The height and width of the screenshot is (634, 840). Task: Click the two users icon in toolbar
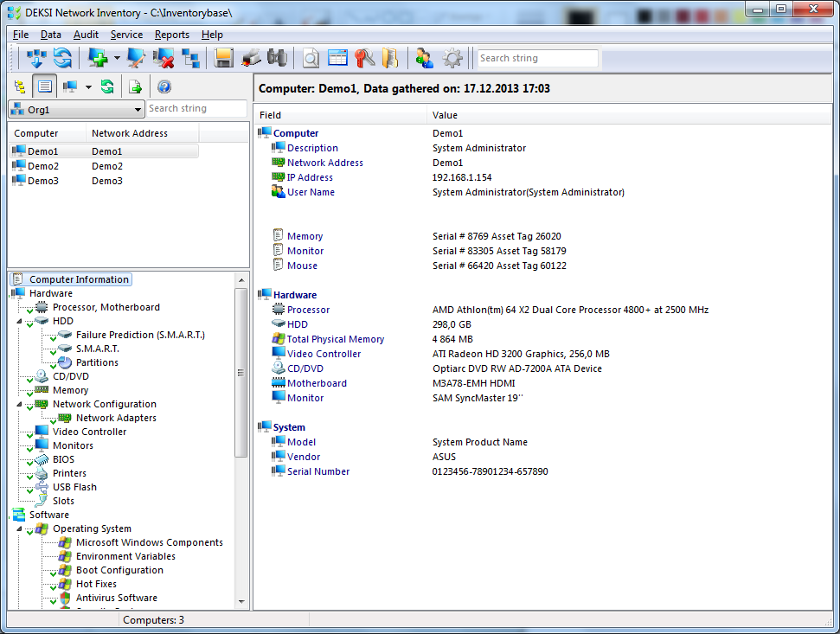tap(424, 58)
